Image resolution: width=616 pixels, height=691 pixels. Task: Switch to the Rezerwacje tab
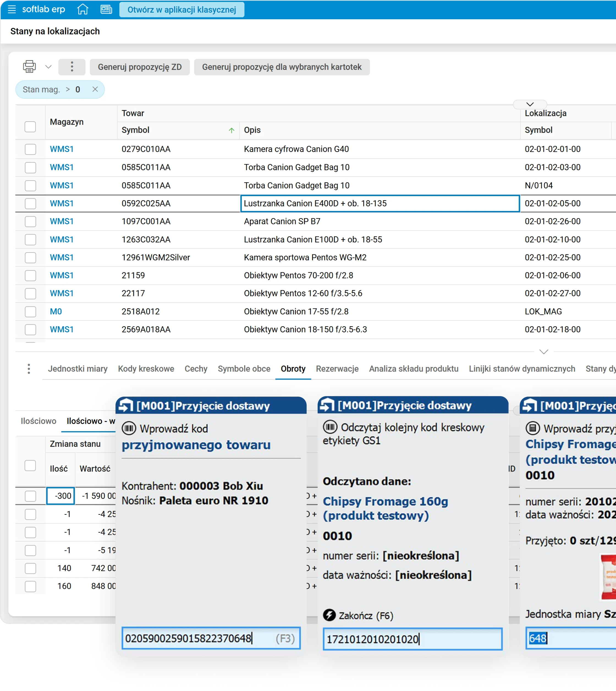(337, 369)
